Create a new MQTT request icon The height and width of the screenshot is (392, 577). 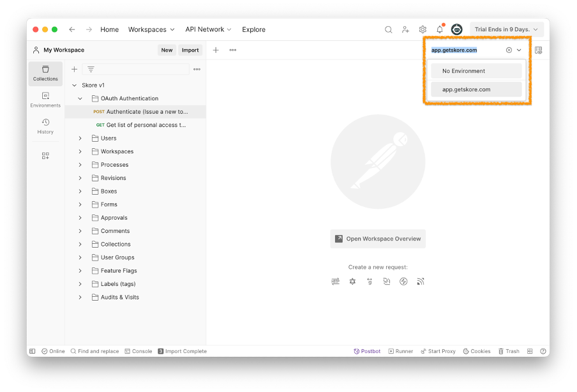(x=420, y=282)
